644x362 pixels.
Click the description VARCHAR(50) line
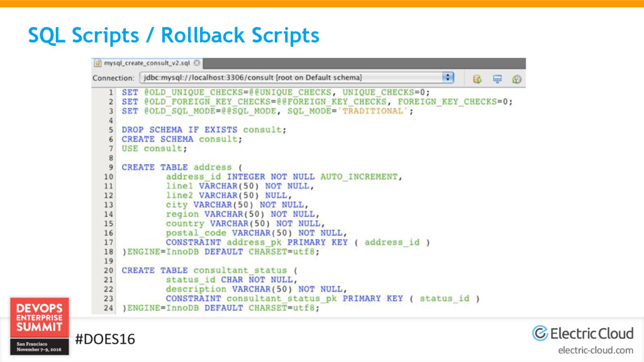coord(257,289)
